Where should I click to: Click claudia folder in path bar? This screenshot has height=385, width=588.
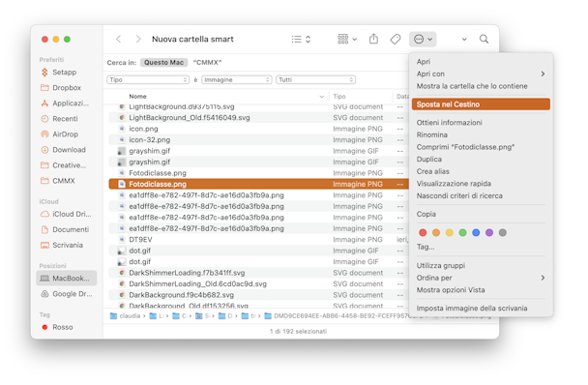tap(126, 316)
